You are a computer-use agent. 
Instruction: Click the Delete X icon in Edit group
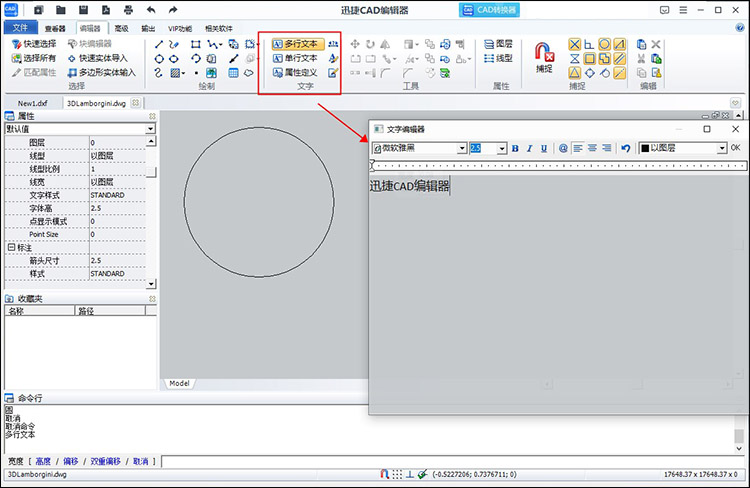[656, 44]
